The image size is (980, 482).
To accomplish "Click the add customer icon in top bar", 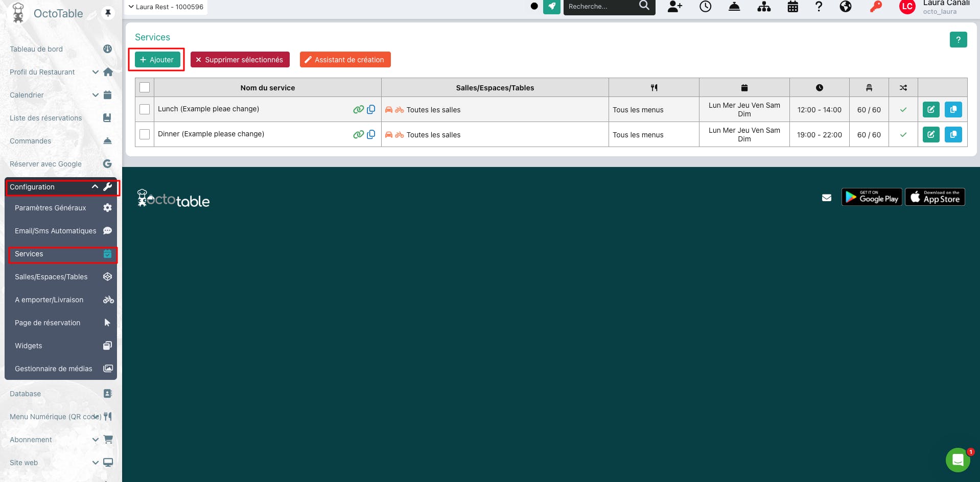I will tap(675, 7).
